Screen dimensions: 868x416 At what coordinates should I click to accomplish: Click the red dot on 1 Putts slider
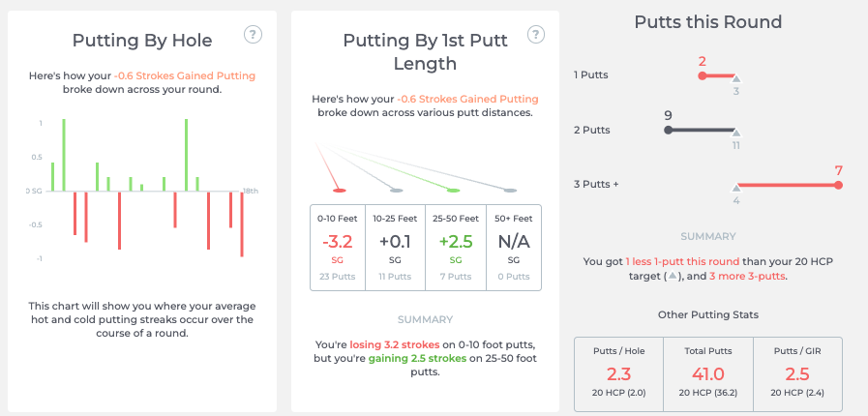click(703, 75)
